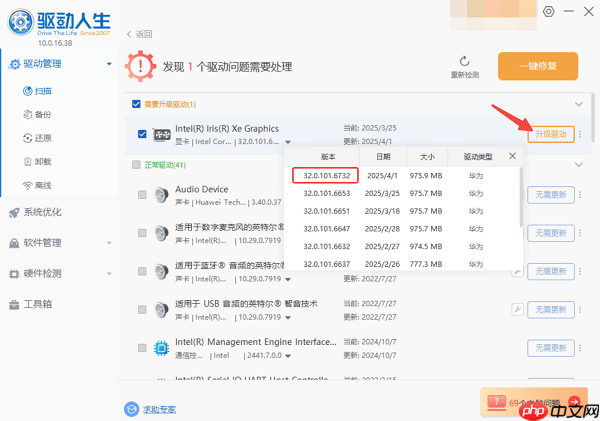Click the 升级驱动 button
Screen dimensions: 600x421
551,134
